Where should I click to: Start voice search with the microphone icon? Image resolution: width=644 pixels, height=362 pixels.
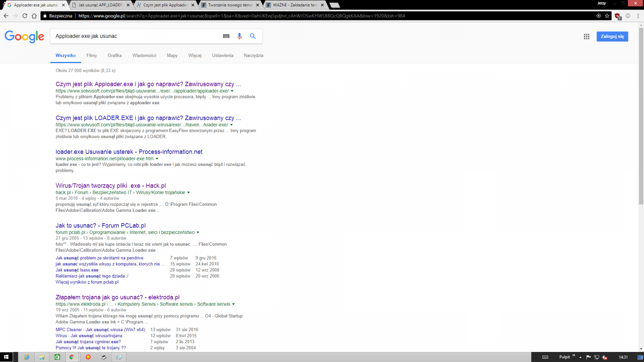(x=239, y=36)
